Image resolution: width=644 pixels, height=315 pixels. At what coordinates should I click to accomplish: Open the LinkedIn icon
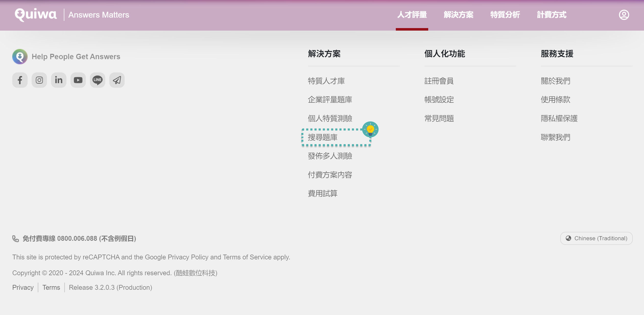(58, 80)
